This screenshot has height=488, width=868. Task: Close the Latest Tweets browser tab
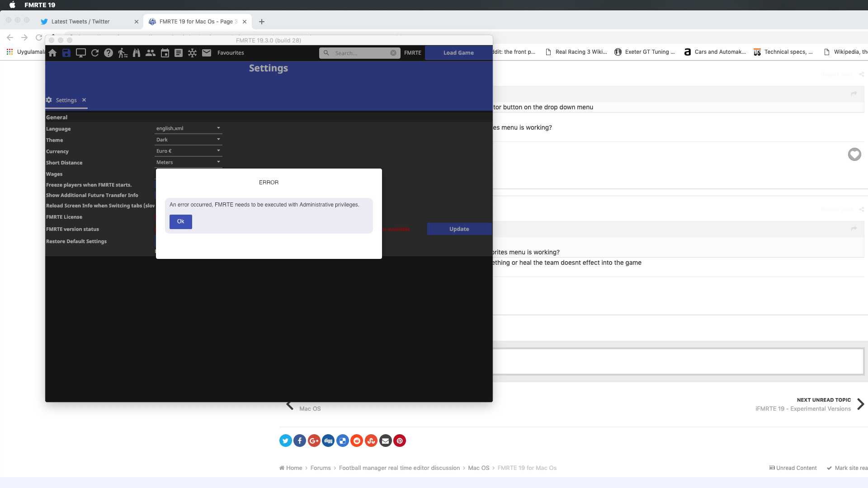click(x=137, y=22)
